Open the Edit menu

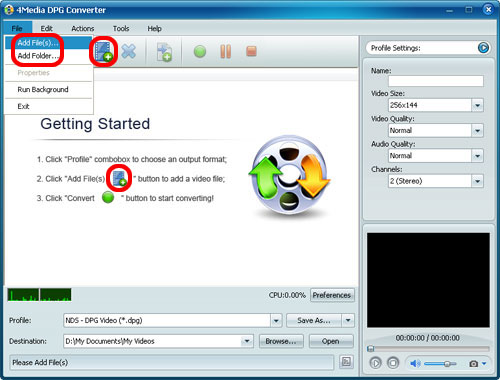click(47, 29)
